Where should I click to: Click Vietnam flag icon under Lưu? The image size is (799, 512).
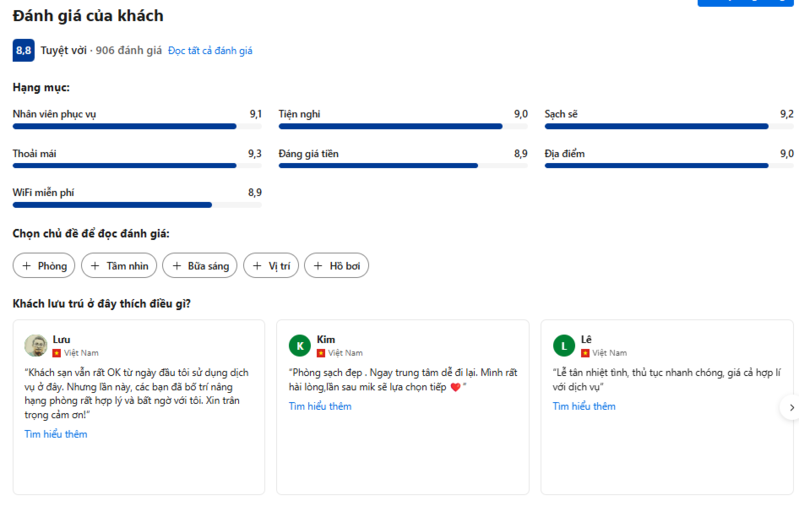[57, 353]
